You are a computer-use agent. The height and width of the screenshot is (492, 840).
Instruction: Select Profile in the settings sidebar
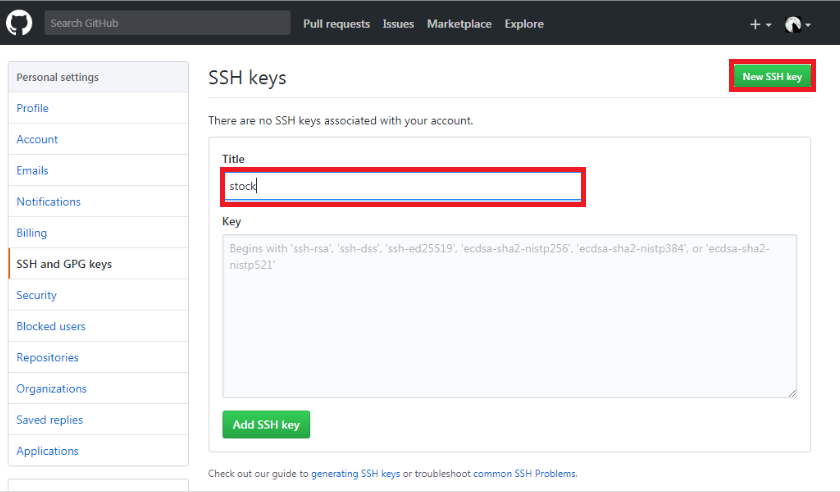pyautogui.click(x=33, y=108)
